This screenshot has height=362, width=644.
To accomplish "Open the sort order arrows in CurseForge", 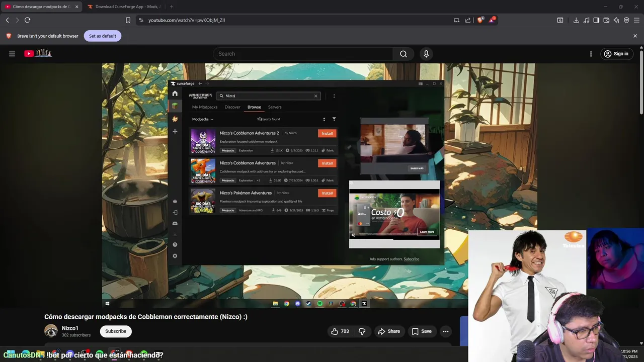I will point(324,119).
